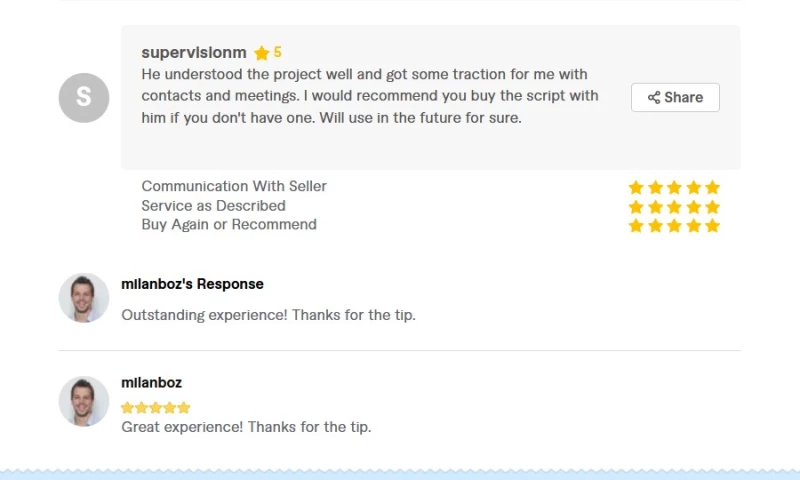Screen dimensions: 800x480
Task: Click the Communication With Seller star rating
Action: pyautogui.click(x=674, y=187)
